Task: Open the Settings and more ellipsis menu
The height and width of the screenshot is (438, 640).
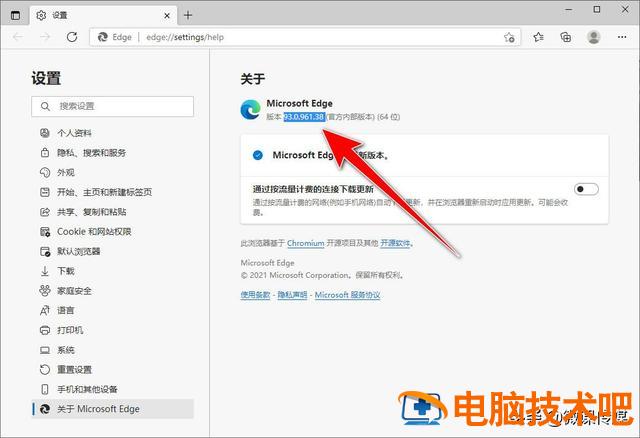Action: coord(622,37)
